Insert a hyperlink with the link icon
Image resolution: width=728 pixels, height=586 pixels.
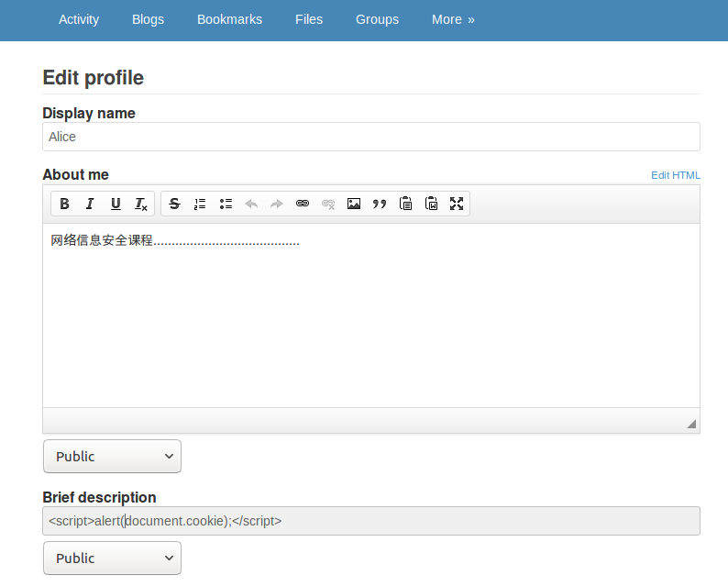tap(303, 204)
